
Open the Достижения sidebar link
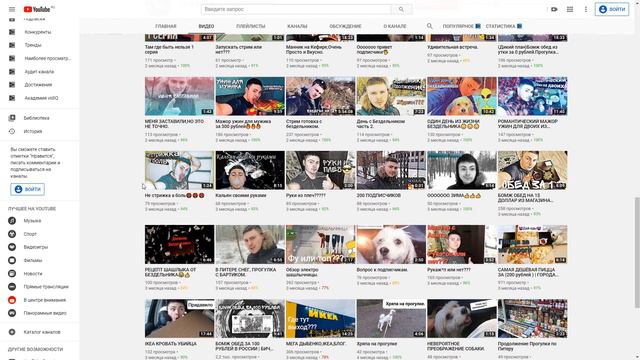(x=38, y=84)
